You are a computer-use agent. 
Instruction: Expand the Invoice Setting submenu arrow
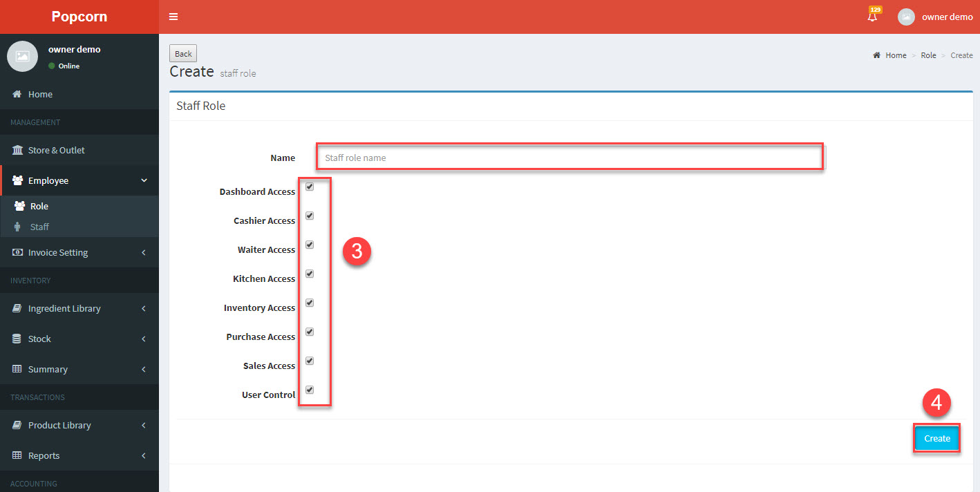click(144, 253)
